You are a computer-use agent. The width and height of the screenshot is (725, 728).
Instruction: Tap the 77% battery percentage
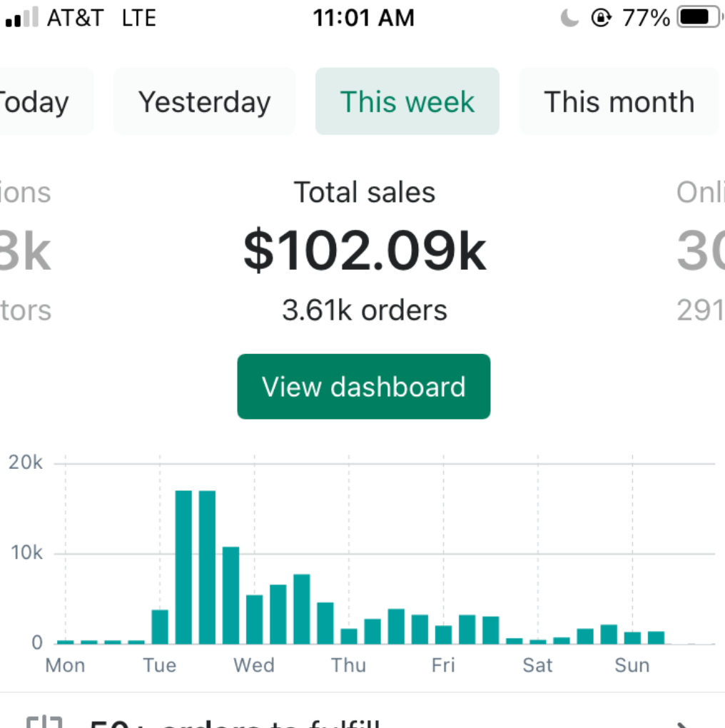coord(646,18)
